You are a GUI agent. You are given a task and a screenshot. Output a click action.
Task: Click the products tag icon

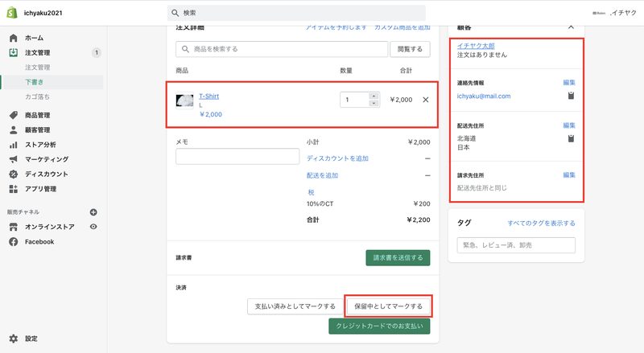[13, 115]
